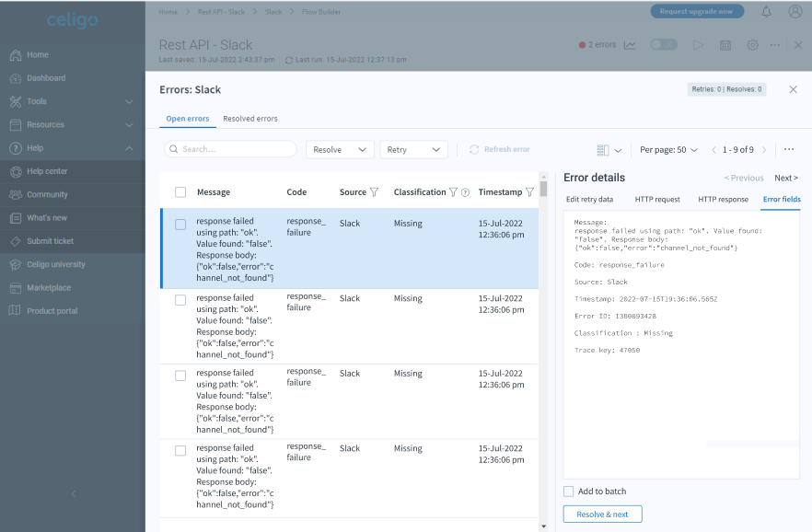Switch to the Resolved errors tab
Screen dimensions: 812x532
[249, 119]
